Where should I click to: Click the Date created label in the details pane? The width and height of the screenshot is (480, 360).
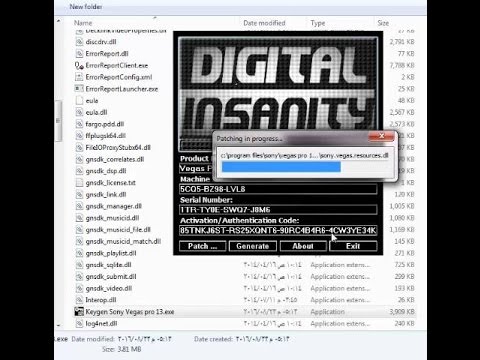click(x=213, y=339)
